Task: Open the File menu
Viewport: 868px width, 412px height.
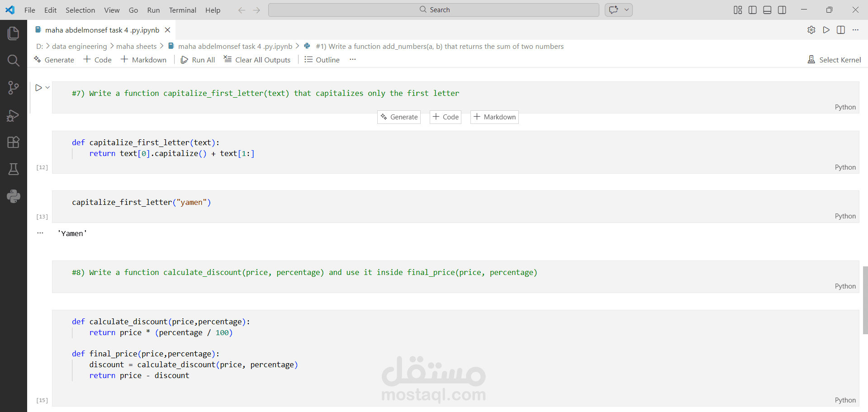Action: [x=30, y=10]
